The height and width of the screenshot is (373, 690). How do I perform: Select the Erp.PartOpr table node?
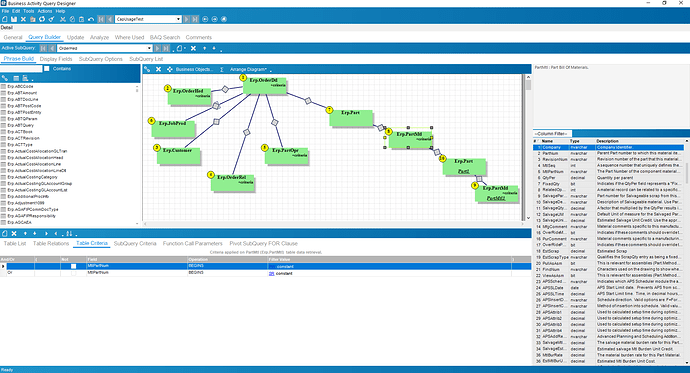coord(287,156)
